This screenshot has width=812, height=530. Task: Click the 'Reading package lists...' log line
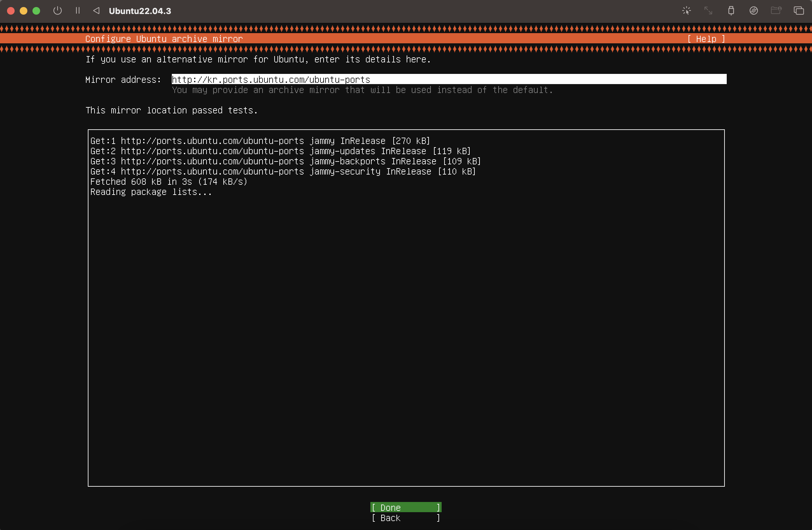pyautogui.click(x=151, y=192)
